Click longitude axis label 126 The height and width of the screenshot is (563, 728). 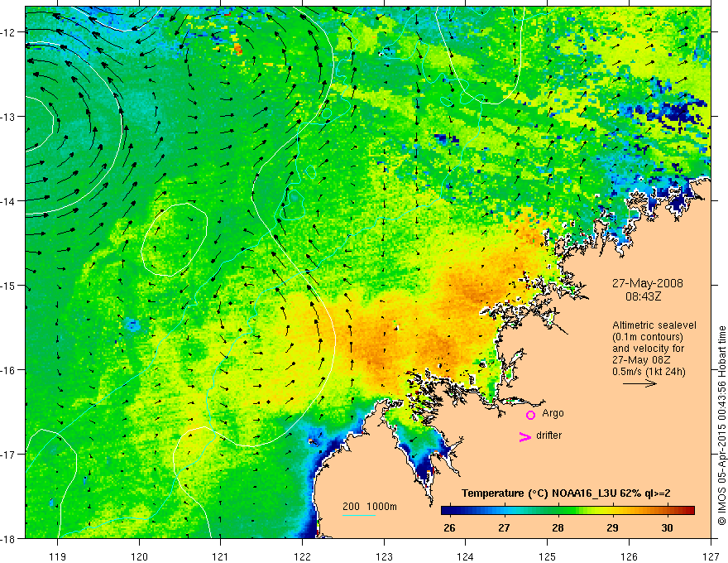pos(629,556)
